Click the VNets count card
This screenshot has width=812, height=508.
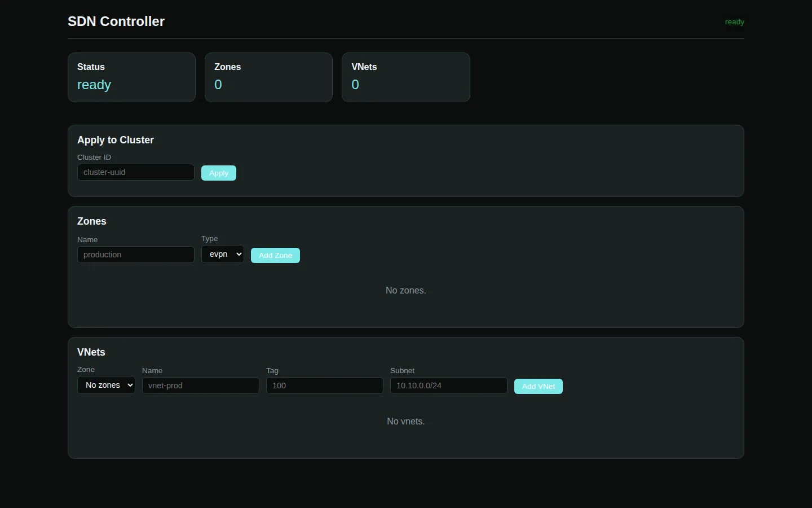[406, 77]
